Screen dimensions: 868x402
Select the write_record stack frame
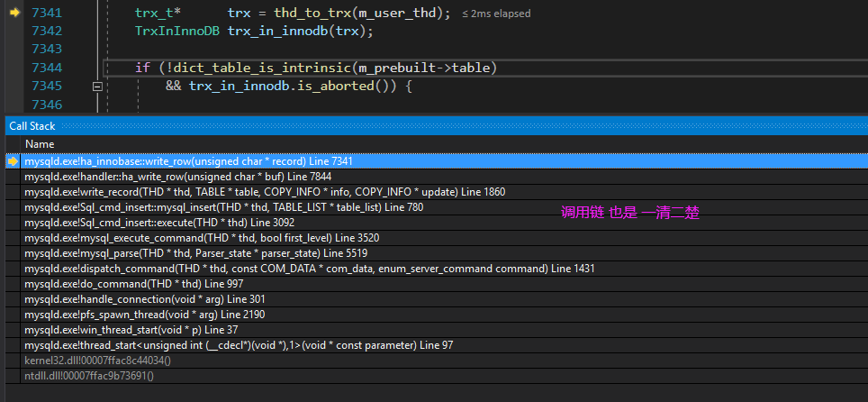click(x=265, y=192)
